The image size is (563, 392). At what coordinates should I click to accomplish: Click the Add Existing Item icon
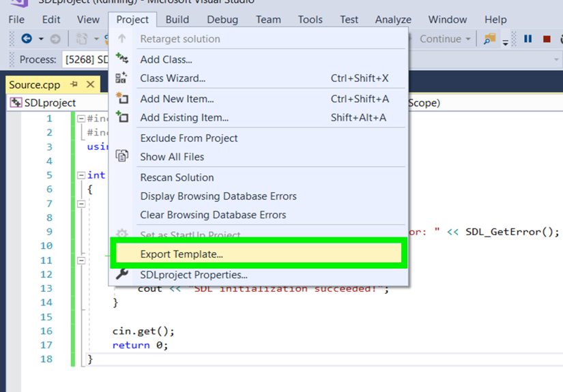click(x=121, y=117)
